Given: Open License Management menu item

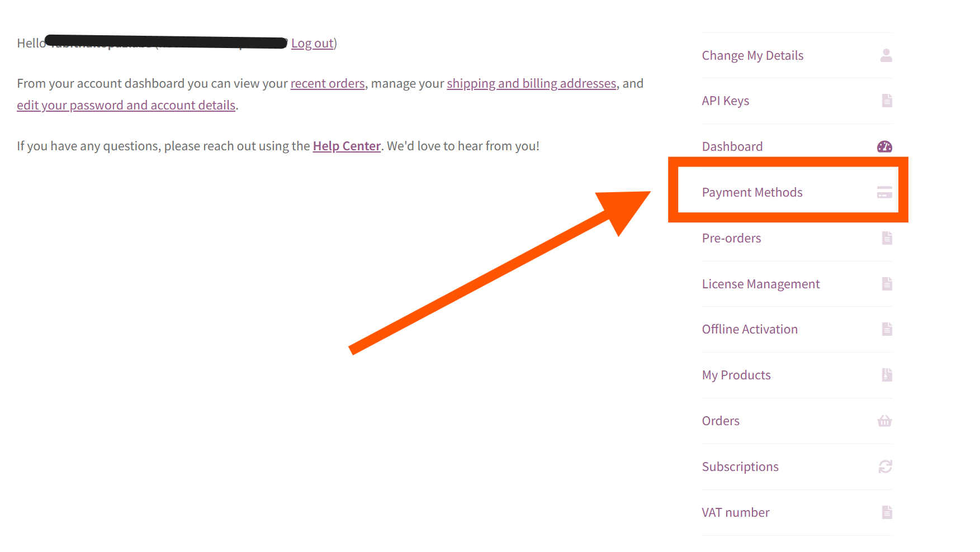Looking at the screenshot, I should [x=761, y=284].
